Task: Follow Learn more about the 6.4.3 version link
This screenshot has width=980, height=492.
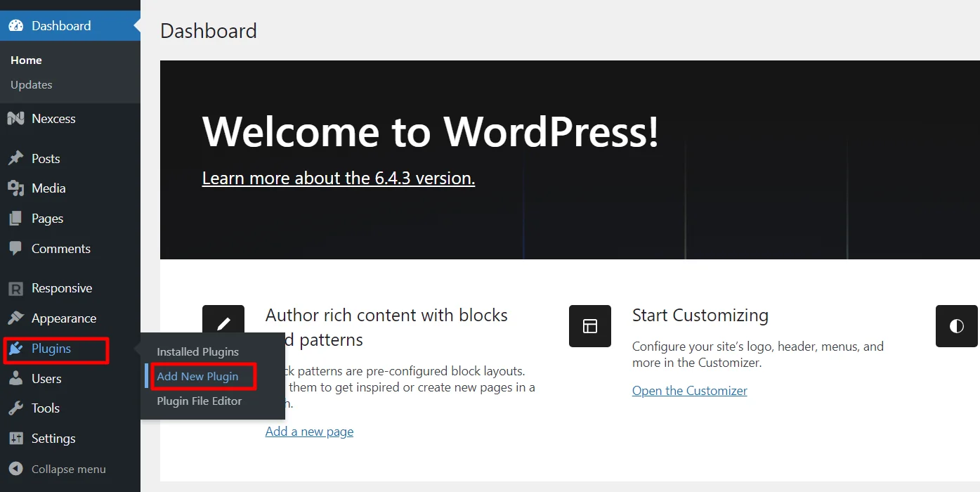Action: pos(339,179)
